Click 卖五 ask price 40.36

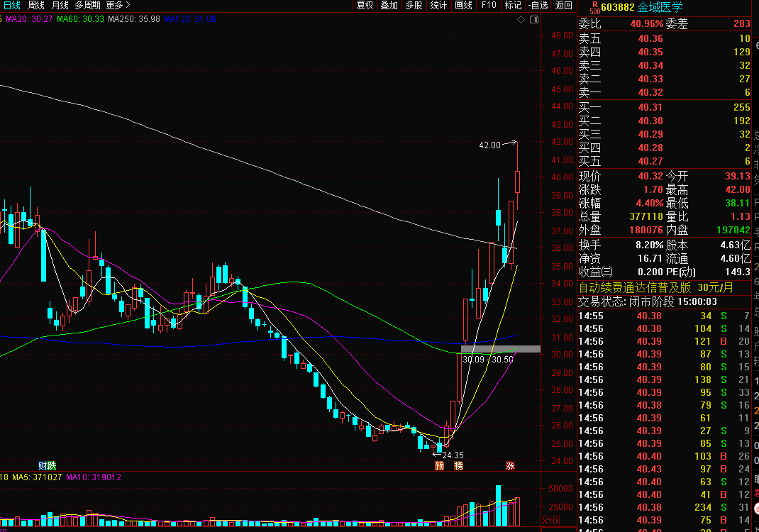coord(650,38)
